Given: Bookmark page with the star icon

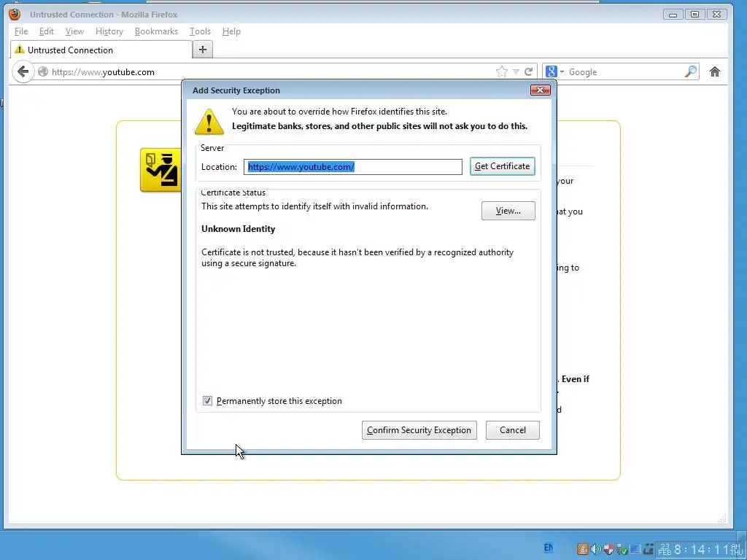Looking at the screenshot, I should coord(502,72).
